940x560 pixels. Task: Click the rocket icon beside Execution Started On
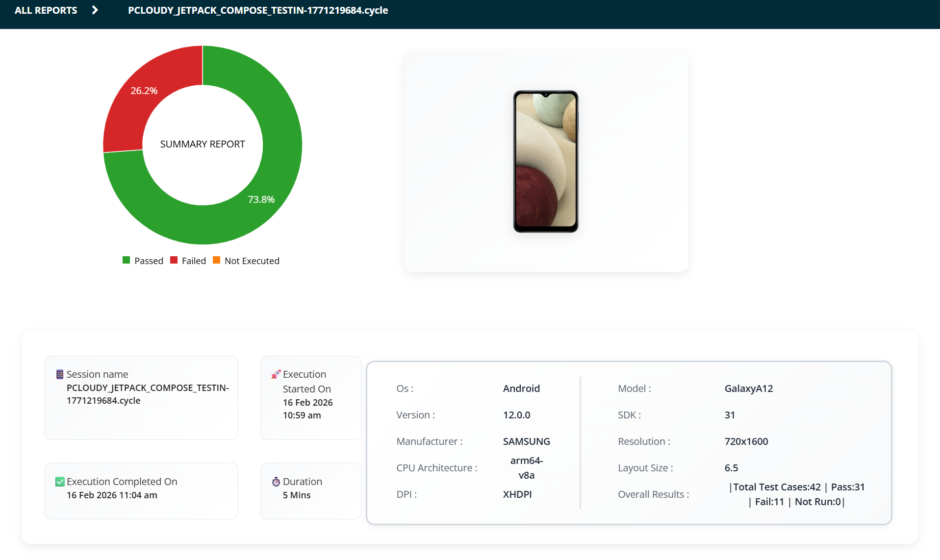tap(276, 374)
